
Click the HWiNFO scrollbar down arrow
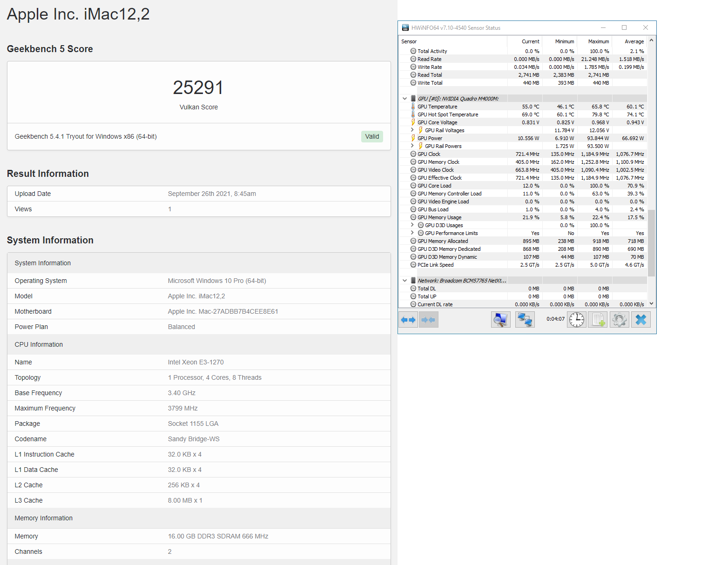652,303
